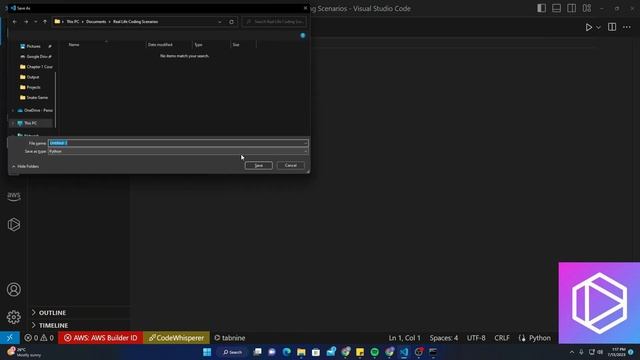This screenshot has height=360, width=640.
Task: Go forward in the Save As dialog
Action: coord(26,22)
